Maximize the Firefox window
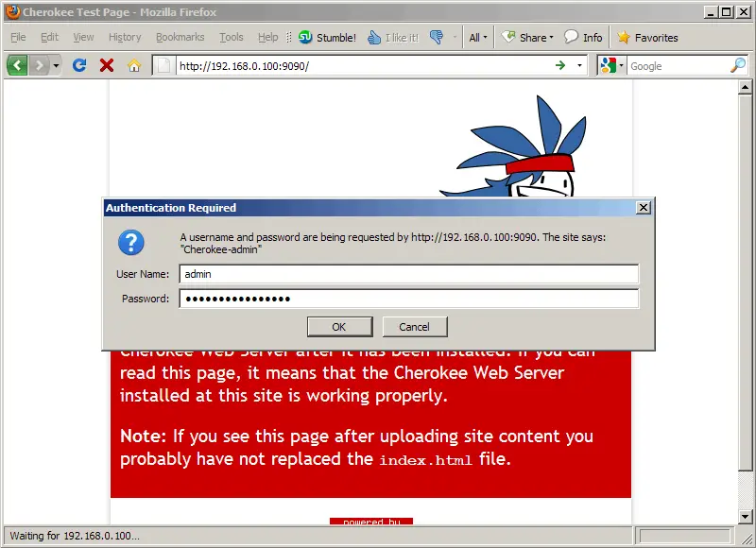The image size is (756, 548). (726, 12)
